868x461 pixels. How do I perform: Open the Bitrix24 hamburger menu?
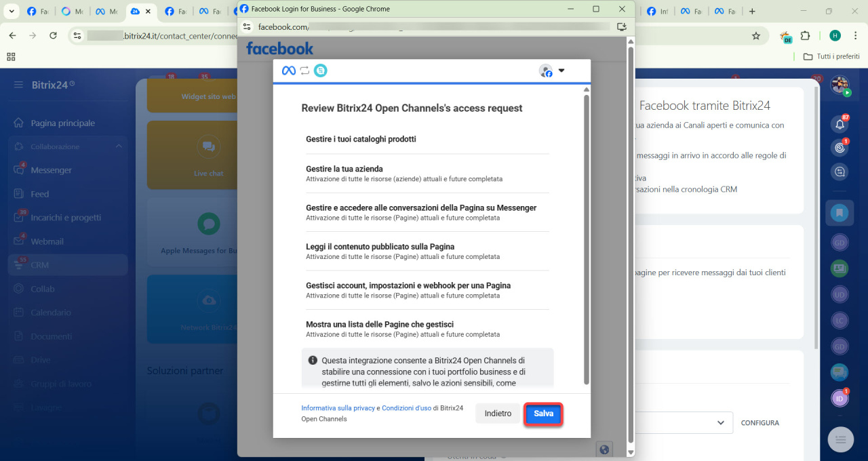click(x=18, y=85)
